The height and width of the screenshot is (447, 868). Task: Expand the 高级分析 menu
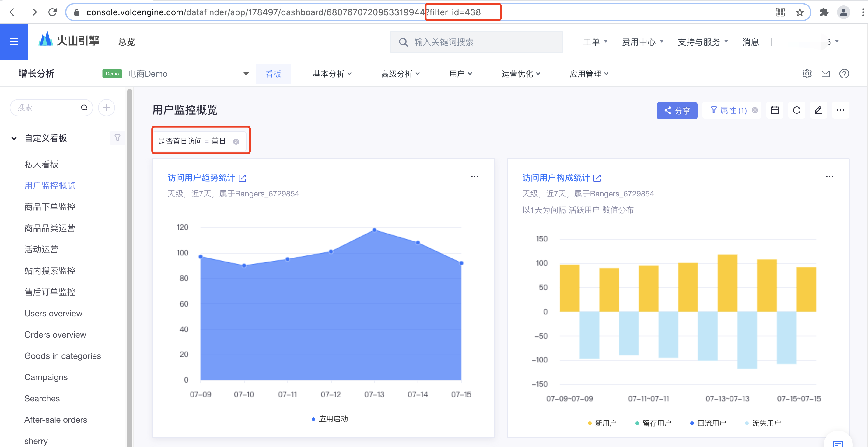tap(400, 74)
